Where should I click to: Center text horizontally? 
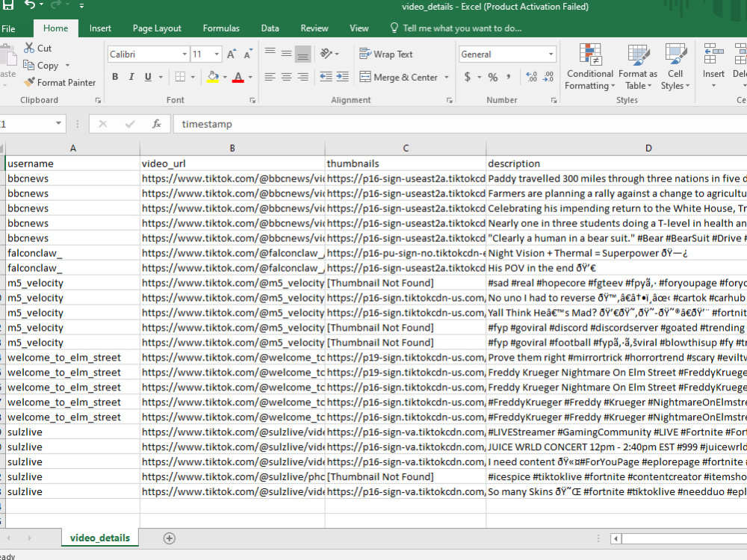click(286, 77)
